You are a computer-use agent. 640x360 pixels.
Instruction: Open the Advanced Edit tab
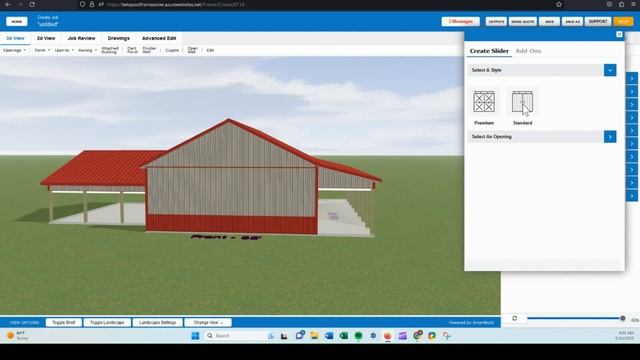(x=159, y=38)
